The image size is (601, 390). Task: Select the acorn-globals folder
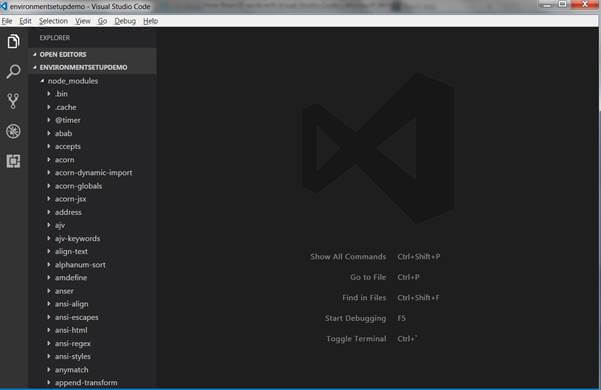[79, 186]
